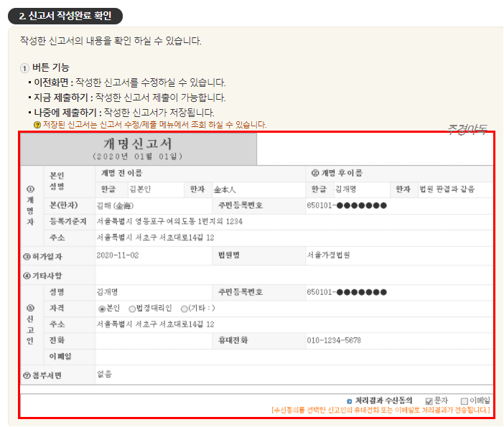The height and width of the screenshot is (427, 504).
Task: Click the 개명신고서 form title
Action: [x=138, y=144]
